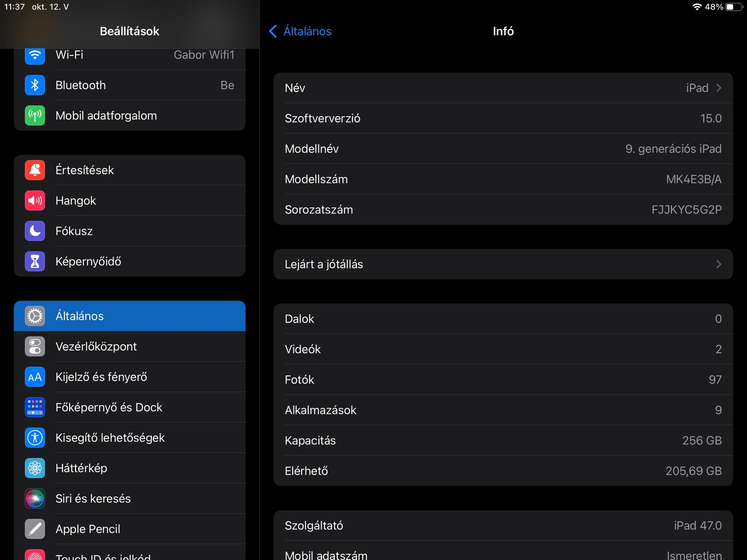Expand the Név row chevron

(719, 88)
